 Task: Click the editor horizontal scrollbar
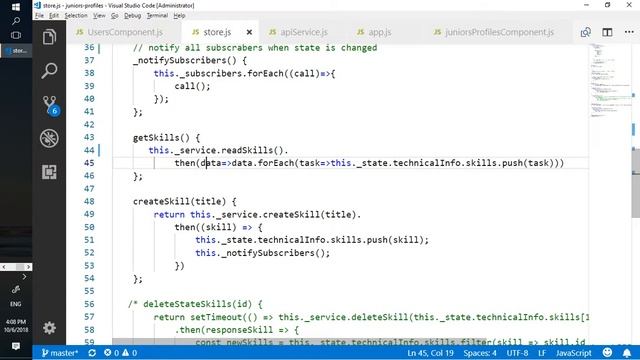pyautogui.click(x=299, y=342)
